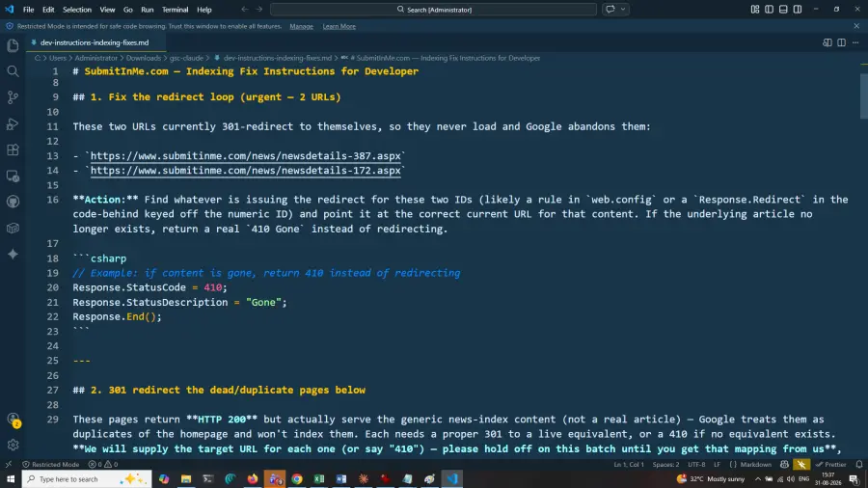Go forward using the navigation arrow
The width and height of the screenshot is (868, 488).
[259, 10]
